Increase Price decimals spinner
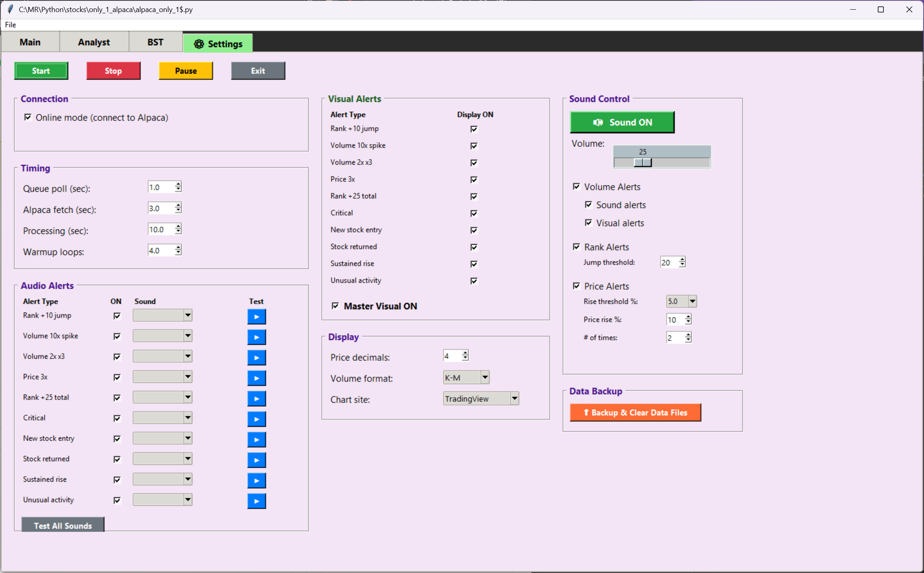The height and width of the screenshot is (573, 924). click(x=465, y=353)
